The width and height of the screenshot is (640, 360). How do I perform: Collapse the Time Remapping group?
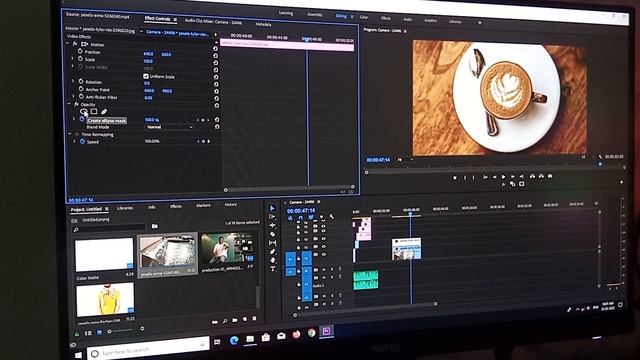[x=70, y=134]
